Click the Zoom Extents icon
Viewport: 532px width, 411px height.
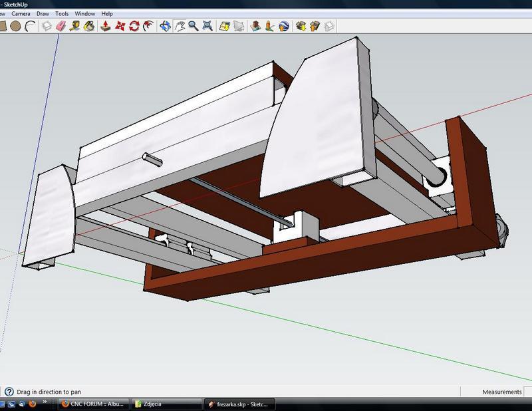tap(207, 26)
